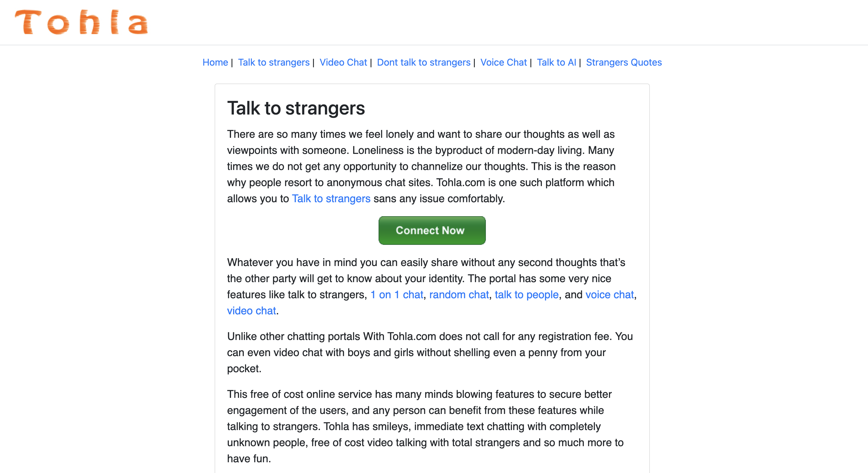Viewport: 868px width, 473px height.
Task: Click the talk to people link
Action: [x=526, y=295]
